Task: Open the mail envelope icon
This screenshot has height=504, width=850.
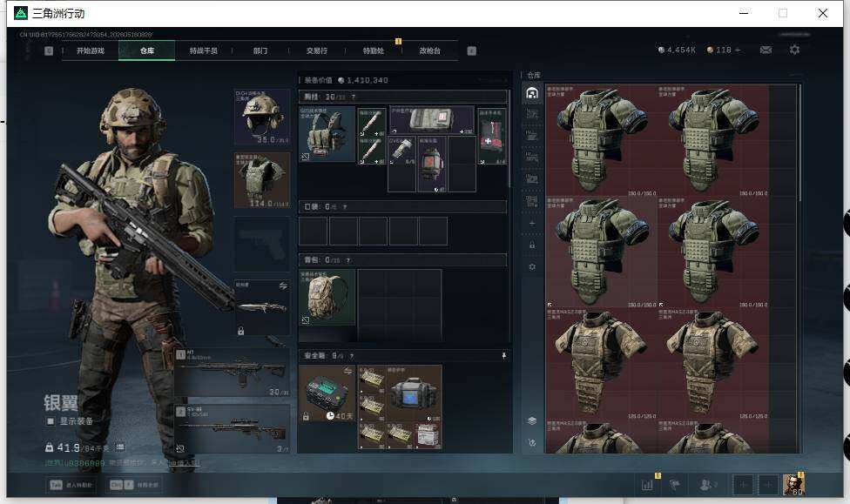Action: tap(766, 50)
